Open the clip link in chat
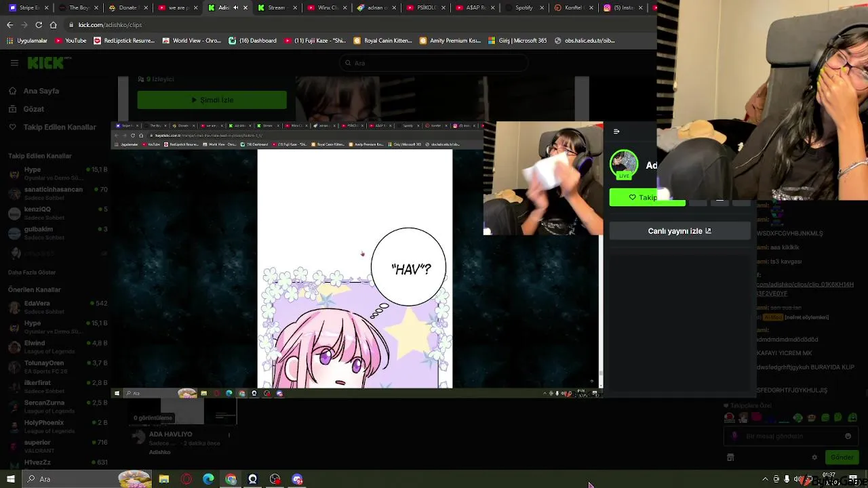 (x=805, y=289)
